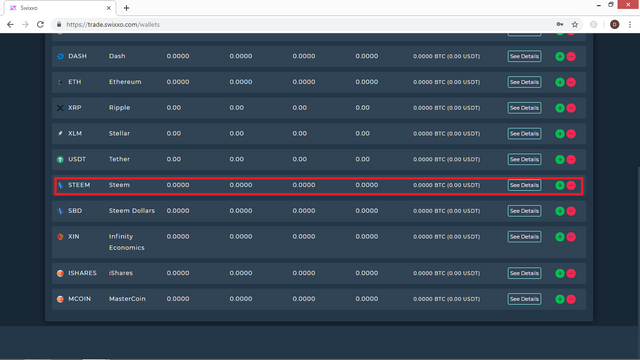The height and width of the screenshot is (360, 640).
Task: Click the red withdraw icon for XLM
Action: (571, 133)
